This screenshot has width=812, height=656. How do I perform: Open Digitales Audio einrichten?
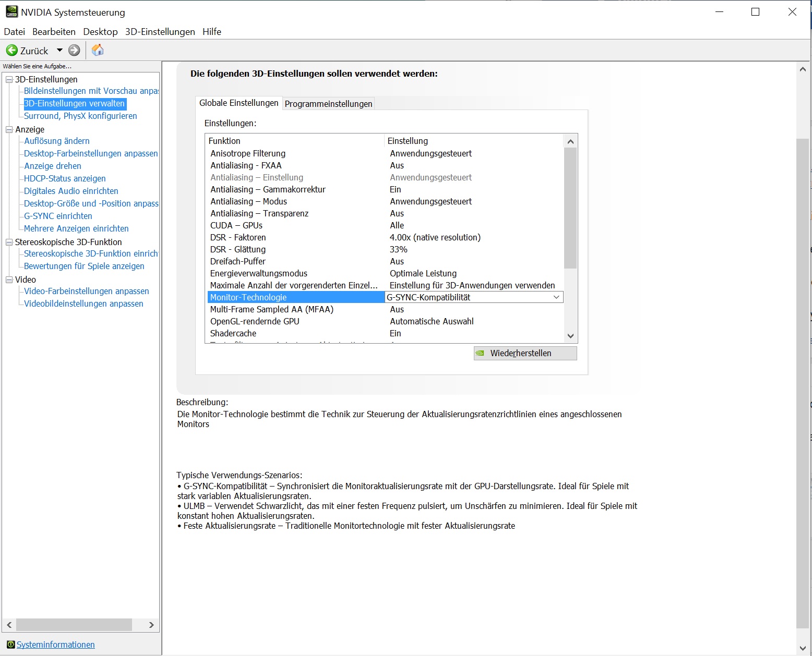tap(71, 191)
